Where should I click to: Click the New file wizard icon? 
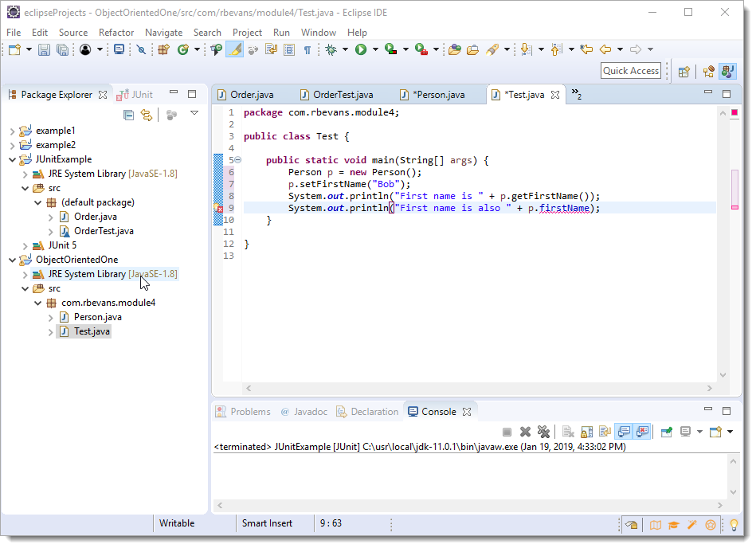[x=15, y=49]
